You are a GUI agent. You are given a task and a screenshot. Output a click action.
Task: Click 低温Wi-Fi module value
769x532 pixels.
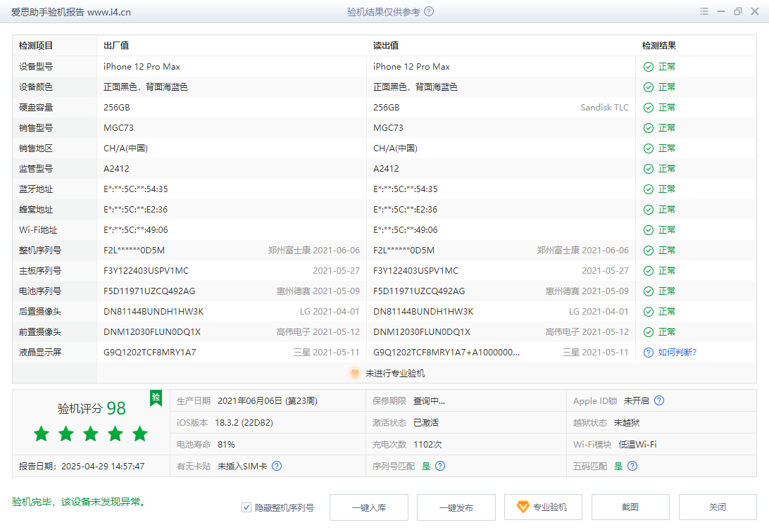pyautogui.click(x=637, y=444)
